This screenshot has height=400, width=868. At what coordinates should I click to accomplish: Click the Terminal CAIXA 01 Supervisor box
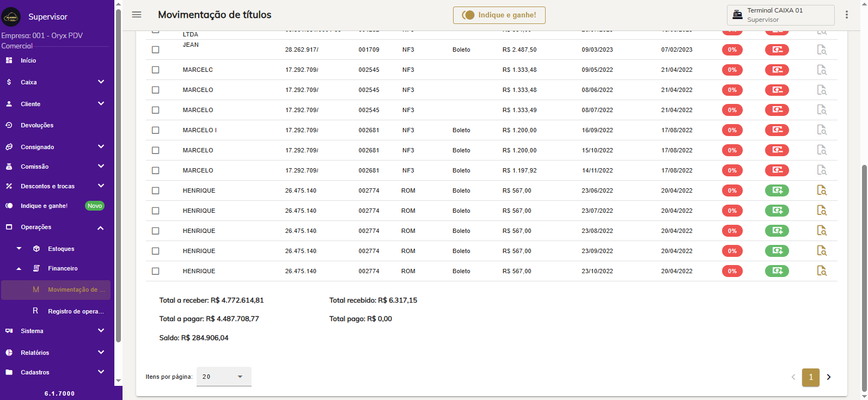coord(780,15)
